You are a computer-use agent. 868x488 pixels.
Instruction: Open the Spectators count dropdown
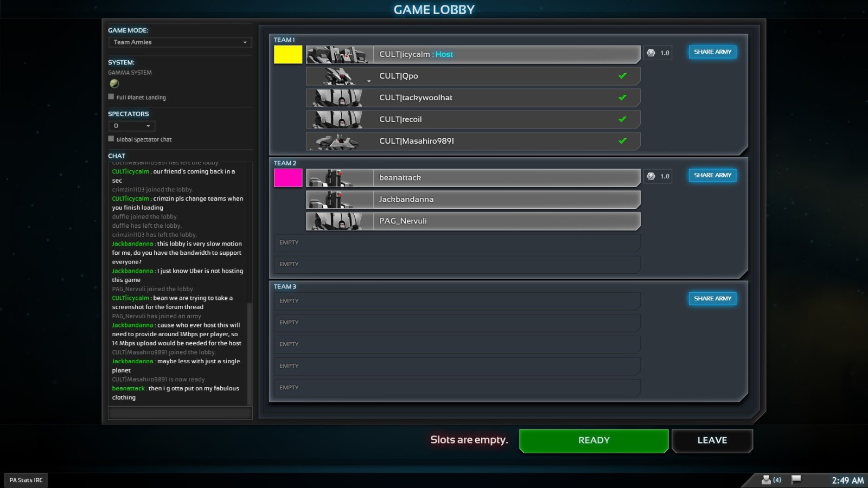tap(132, 126)
